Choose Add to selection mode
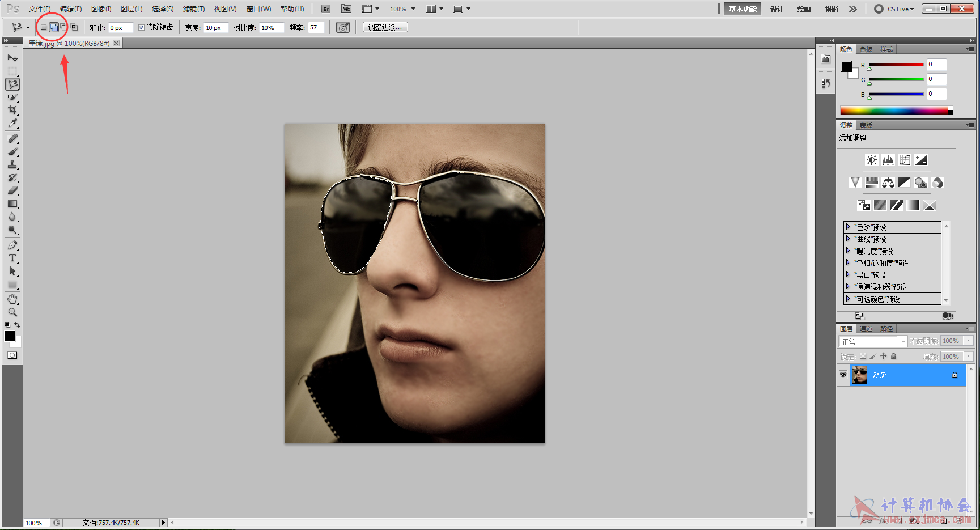This screenshot has height=530, width=980. 54,27
